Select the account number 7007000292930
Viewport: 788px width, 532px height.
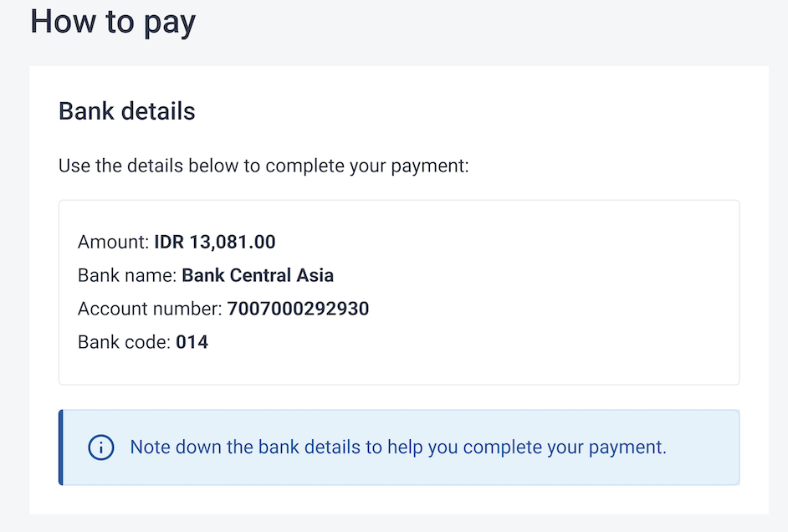298,309
